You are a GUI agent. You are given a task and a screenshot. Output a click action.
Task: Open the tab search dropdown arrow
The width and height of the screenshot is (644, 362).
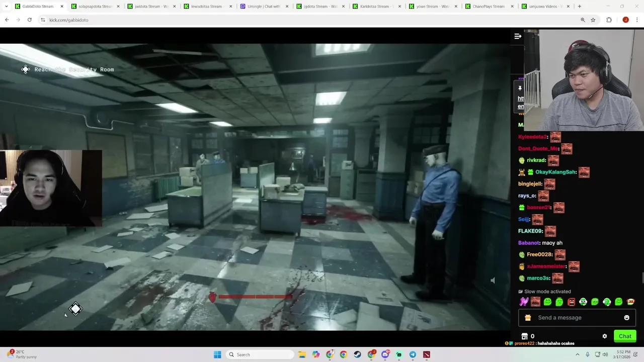tap(6, 7)
